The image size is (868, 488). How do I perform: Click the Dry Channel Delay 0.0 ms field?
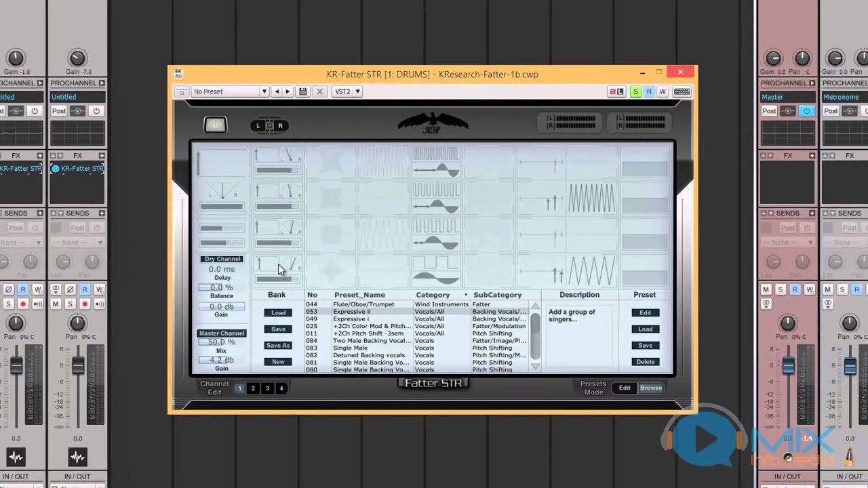click(222, 269)
